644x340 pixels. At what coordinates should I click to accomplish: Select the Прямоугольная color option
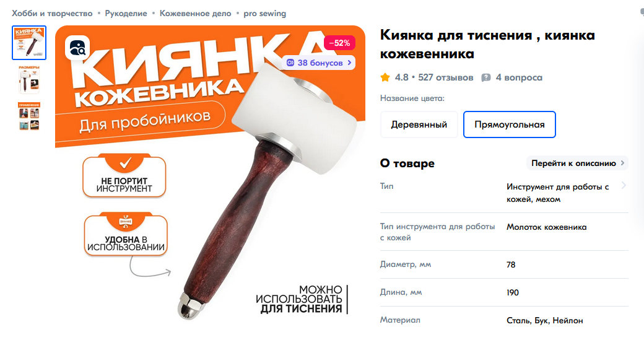[509, 124]
